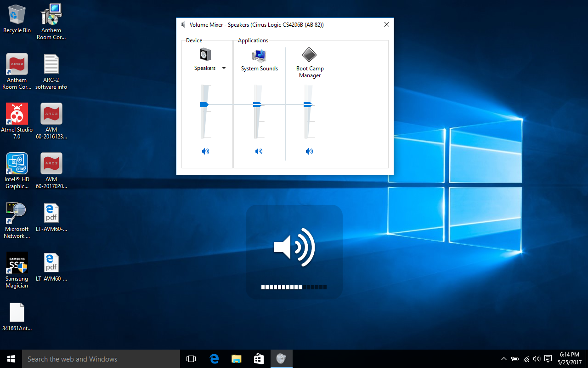This screenshot has height=368, width=588.
Task: Click the Volume Mixer title bar speaker icon
Action: coord(184,25)
